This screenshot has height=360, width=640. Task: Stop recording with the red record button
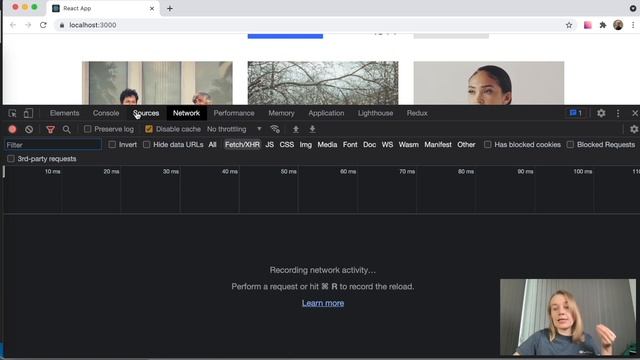point(12,129)
